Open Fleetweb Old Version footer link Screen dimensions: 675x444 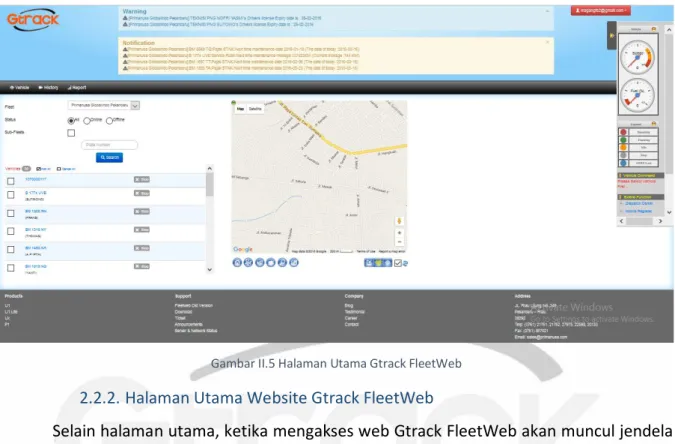click(194, 305)
